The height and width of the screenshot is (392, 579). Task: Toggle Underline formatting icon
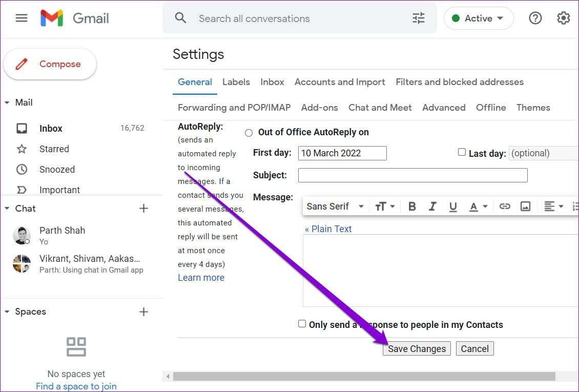[x=453, y=207]
